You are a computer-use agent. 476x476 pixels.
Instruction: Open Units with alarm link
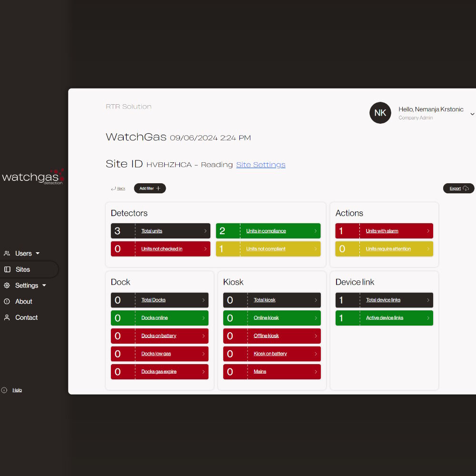[x=382, y=231]
